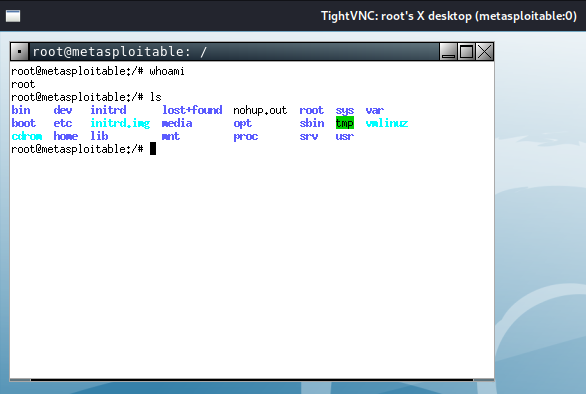Select the 'vmlinuz' link name
Image resolution: width=586 pixels, height=394 pixels.
coord(387,123)
